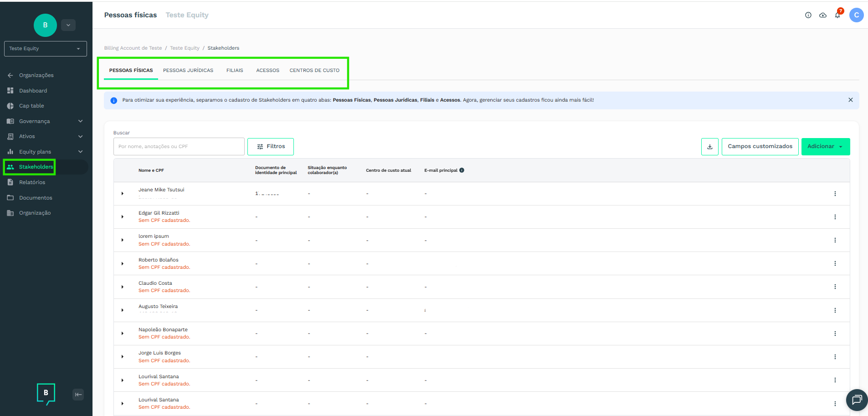This screenshot has height=416, width=868.
Task: Open the Adicionar dropdown button
Action: 825,147
